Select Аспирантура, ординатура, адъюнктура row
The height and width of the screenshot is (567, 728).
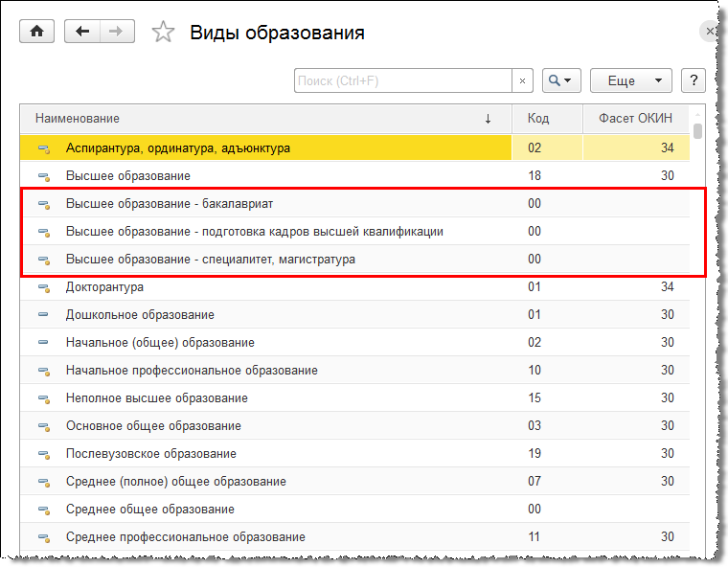point(355,147)
